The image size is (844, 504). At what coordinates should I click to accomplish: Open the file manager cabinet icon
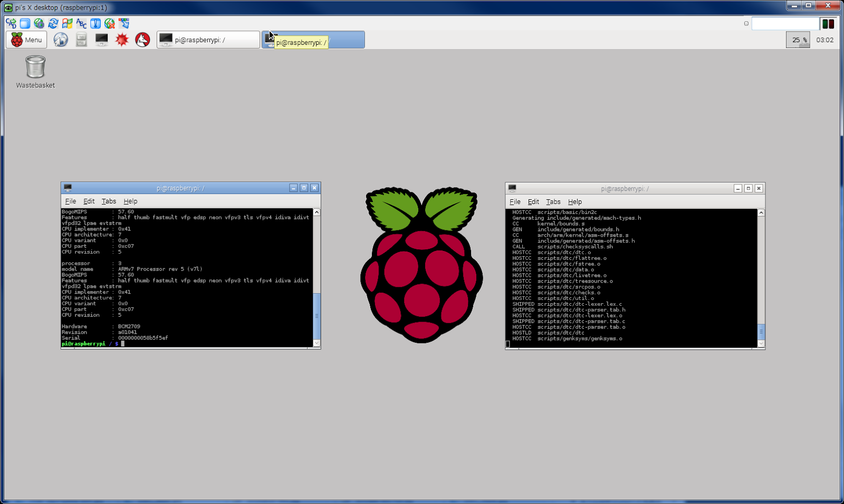point(81,40)
